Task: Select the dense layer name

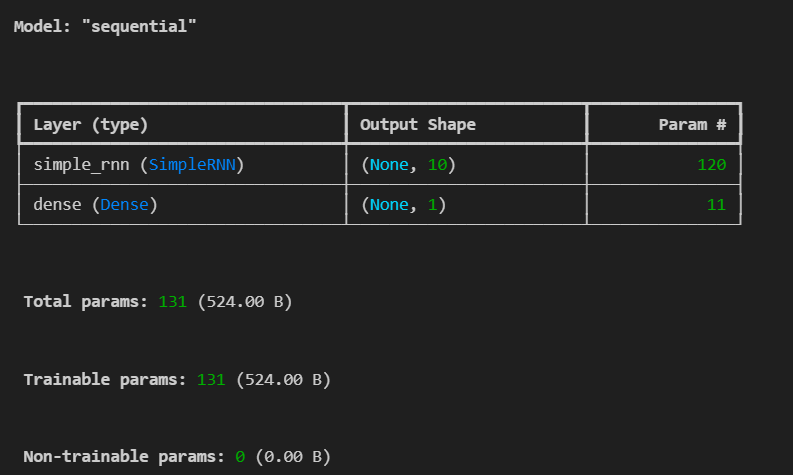Action: click(x=54, y=206)
